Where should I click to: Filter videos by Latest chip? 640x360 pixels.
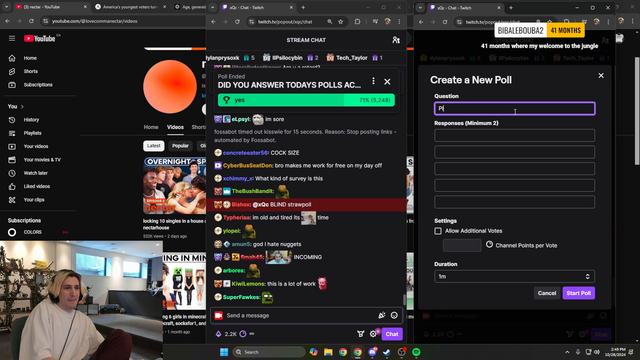(x=153, y=146)
